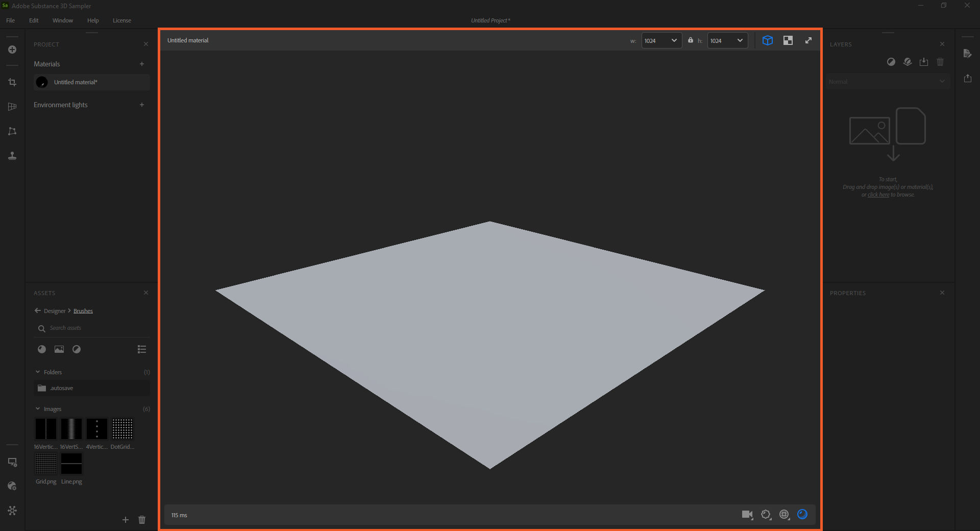
Task: Click the add blend layer icon in Layers
Action: tap(908, 62)
